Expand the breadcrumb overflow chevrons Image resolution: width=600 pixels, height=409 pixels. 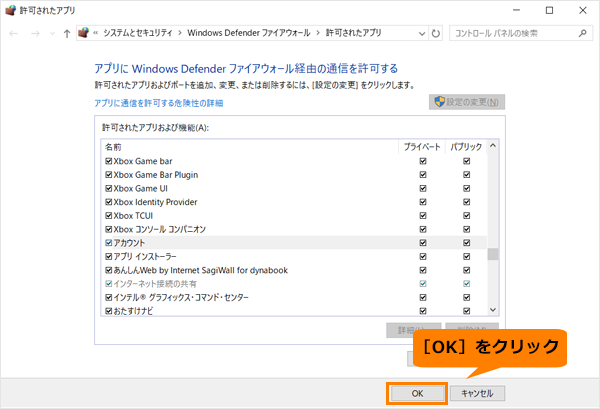click(x=96, y=33)
